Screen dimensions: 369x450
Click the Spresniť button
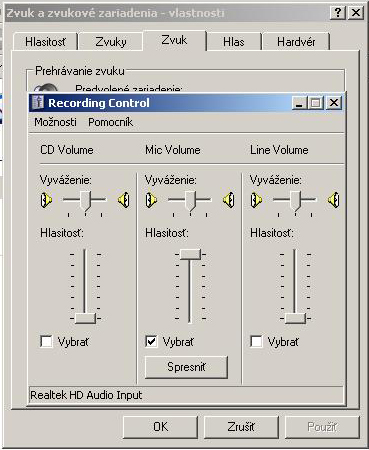point(186,367)
